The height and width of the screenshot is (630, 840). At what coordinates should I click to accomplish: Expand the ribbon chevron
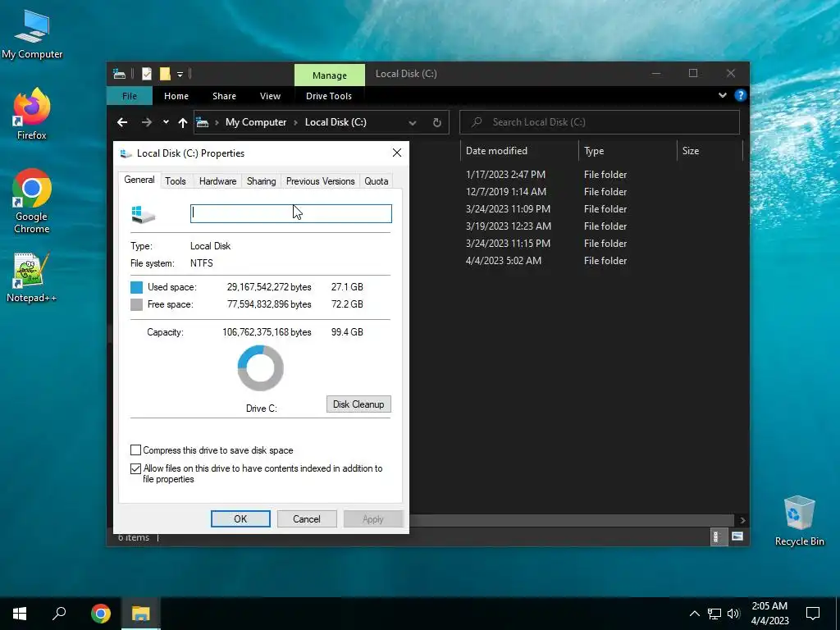pos(723,95)
